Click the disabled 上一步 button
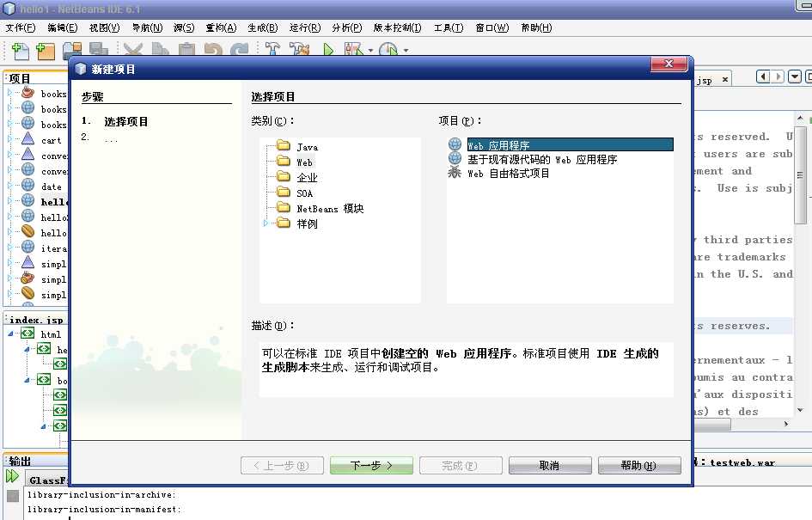The width and height of the screenshot is (812, 520). pyautogui.click(x=282, y=466)
